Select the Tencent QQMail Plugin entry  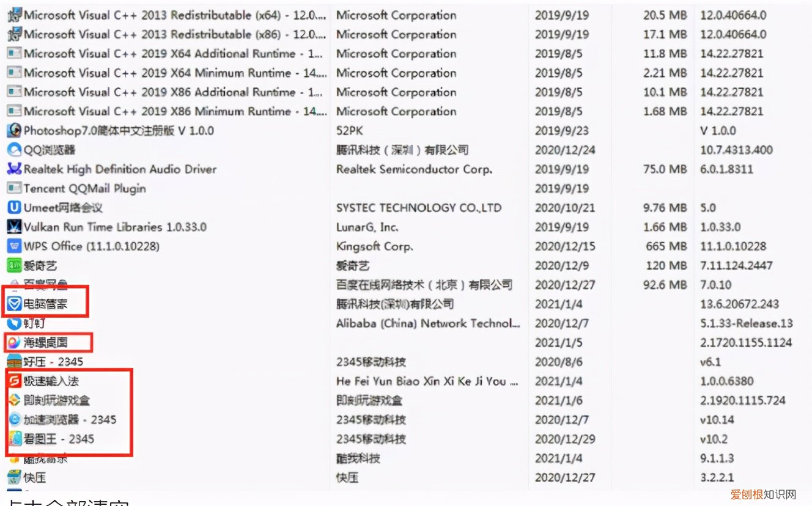(x=84, y=188)
